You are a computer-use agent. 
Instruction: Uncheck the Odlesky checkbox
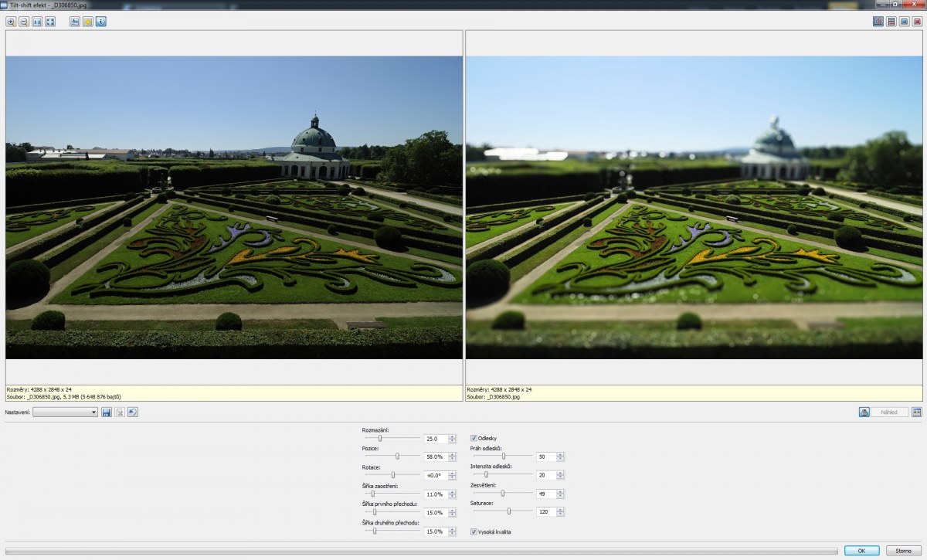474,439
